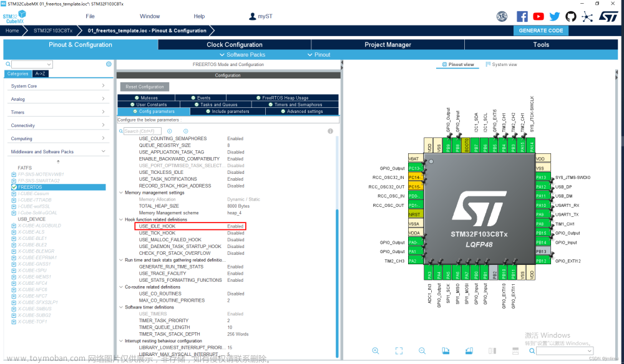Open the Software Packs dropdown
The height and width of the screenshot is (364, 624).
tap(242, 54)
